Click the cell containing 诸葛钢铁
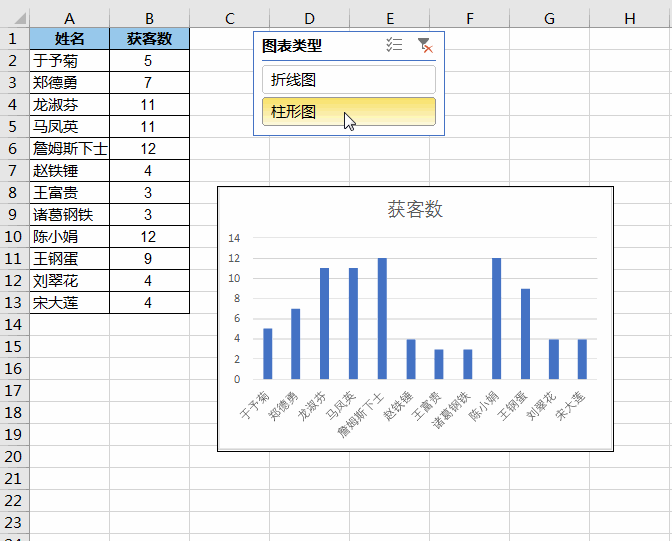This screenshot has width=672, height=541. [69, 215]
